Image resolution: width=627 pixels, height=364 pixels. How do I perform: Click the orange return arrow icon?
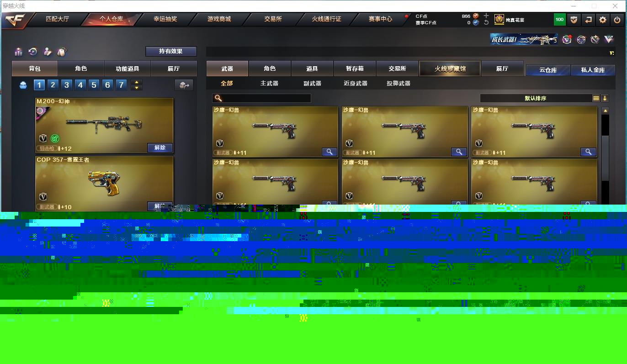click(589, 20)
